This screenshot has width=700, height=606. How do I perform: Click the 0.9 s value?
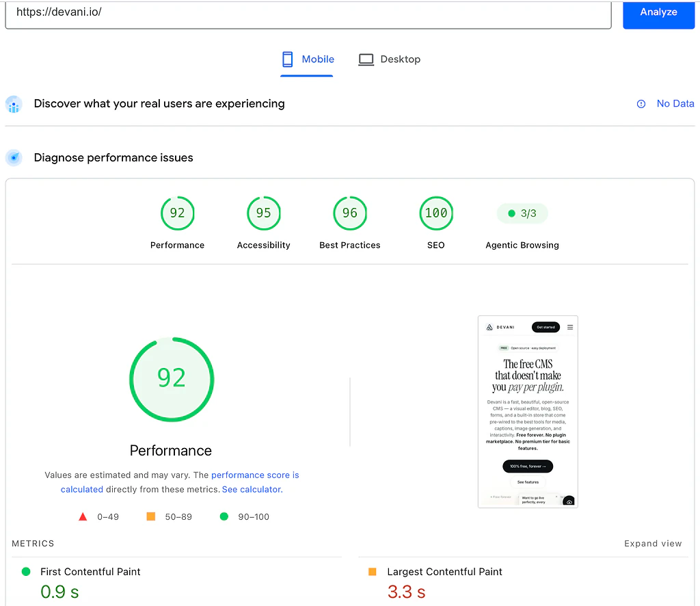pyautogui.click(x=59, y=592)
